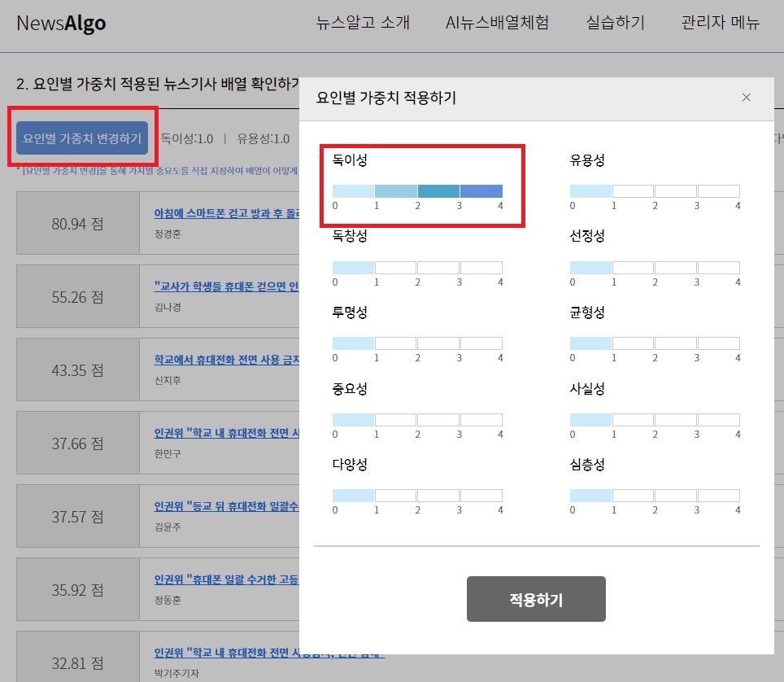
Task: Raise 투명성 weight to level 2
Action: (x=396, y=343)
